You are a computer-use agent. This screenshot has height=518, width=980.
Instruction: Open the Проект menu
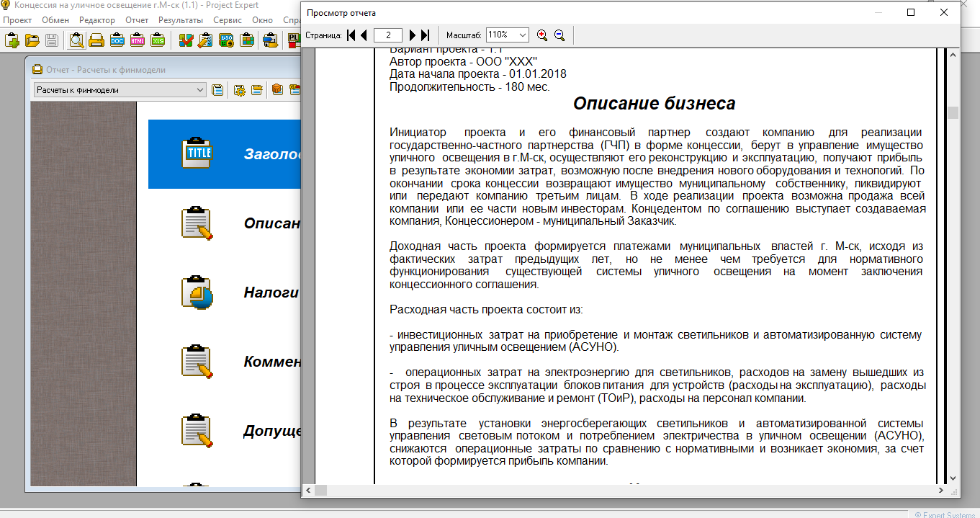[17, 19]
